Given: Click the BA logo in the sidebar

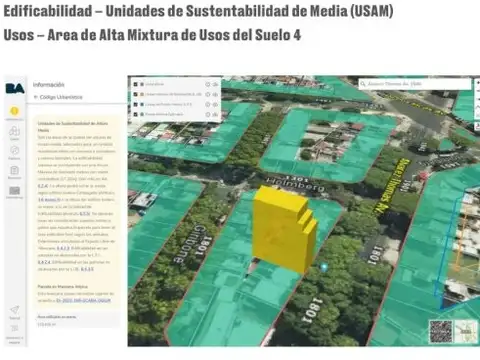Looking at the screenshot, I should point(15,88).
